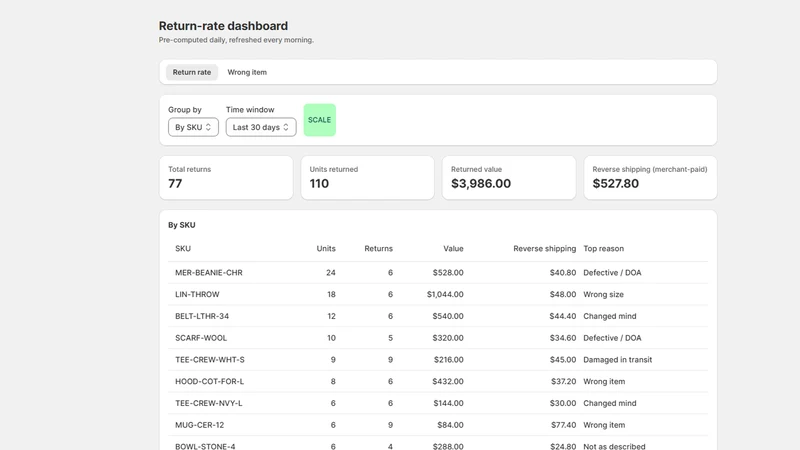Click the $84.00 value for MUG-CER-12
Image resolution: width=800 pixels, height=450 pixels.
click(x=450, y=425)
